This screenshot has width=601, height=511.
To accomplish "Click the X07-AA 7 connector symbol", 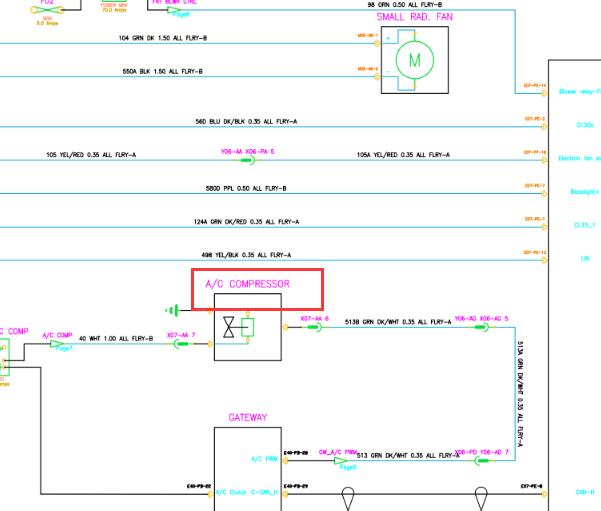I will coord(182,344).
